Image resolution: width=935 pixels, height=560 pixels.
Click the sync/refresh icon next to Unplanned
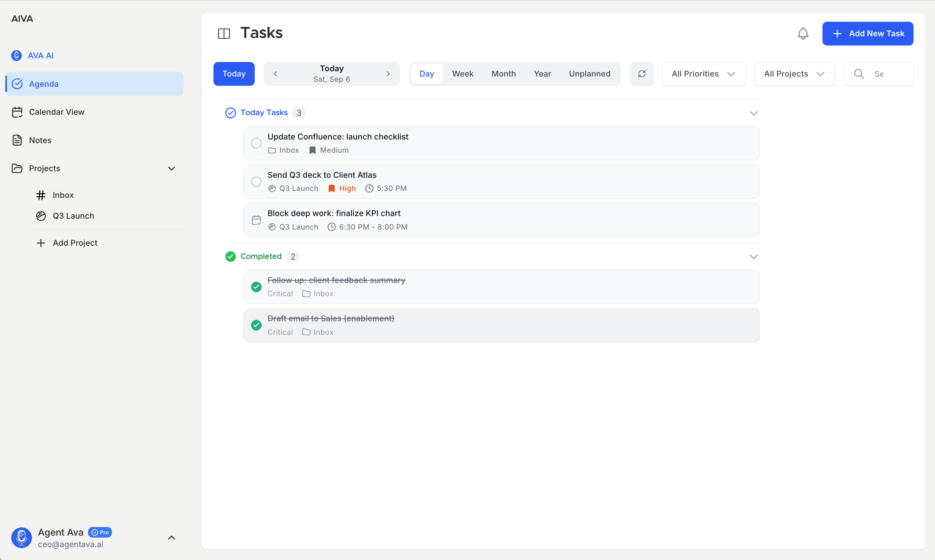pyautogui.click(x=641, y=74)
